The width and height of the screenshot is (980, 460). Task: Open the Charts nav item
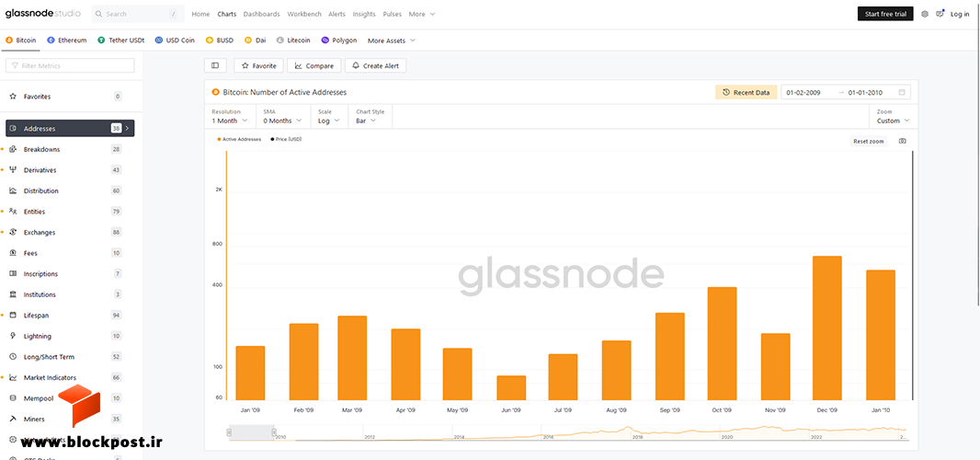tap(226, 14)
